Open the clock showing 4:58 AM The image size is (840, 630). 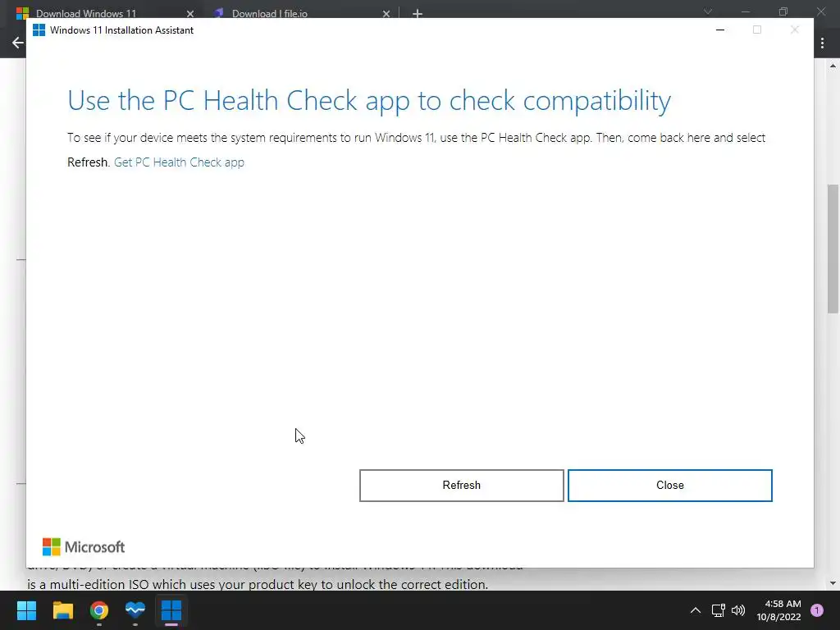click(x=779, y=610)
